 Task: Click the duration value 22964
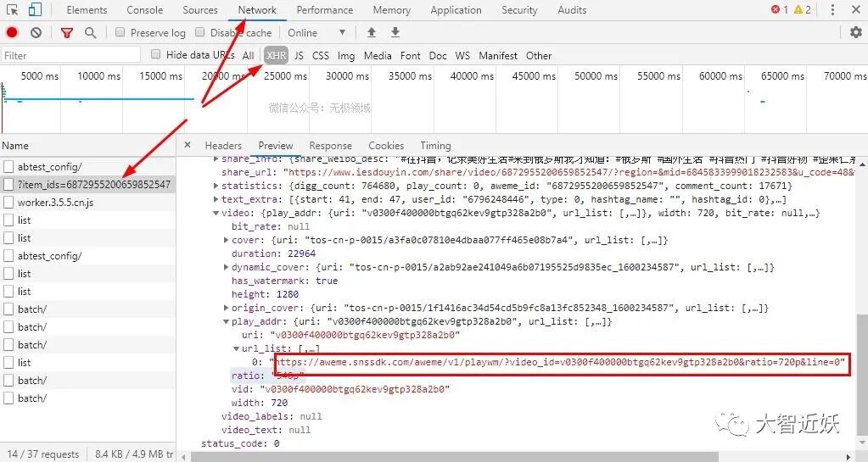(x=302, y=253)
